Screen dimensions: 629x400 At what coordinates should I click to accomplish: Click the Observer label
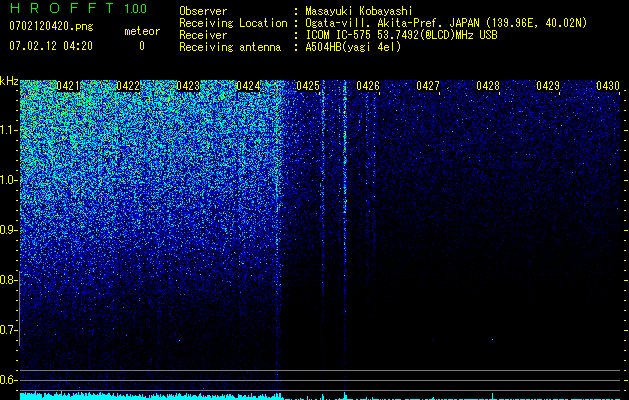pyautogui.click(x=203, y=11)
